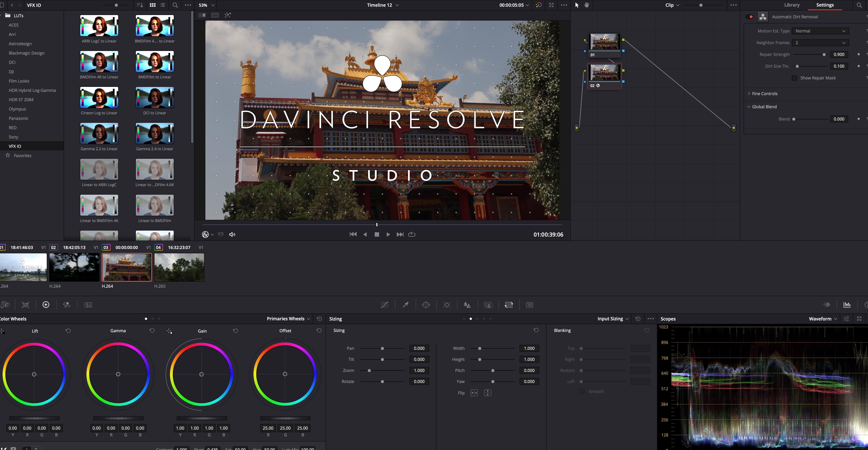Flip image horizontally
The height and width of the screenshot is (450, 868).
[x=474, y=393]
